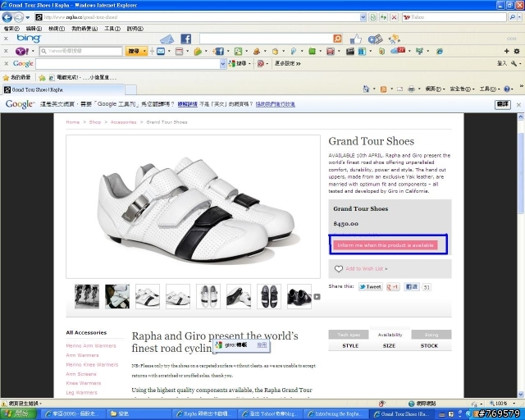Click the browser Forward arrow button
The width and height of the screenshot is (525, 420).
(19, 17)
